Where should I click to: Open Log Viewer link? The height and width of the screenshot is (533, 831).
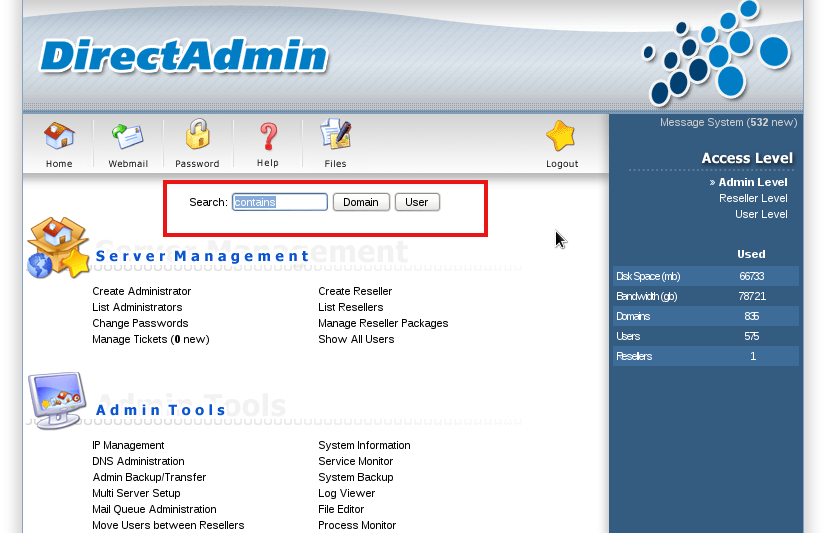347,493
